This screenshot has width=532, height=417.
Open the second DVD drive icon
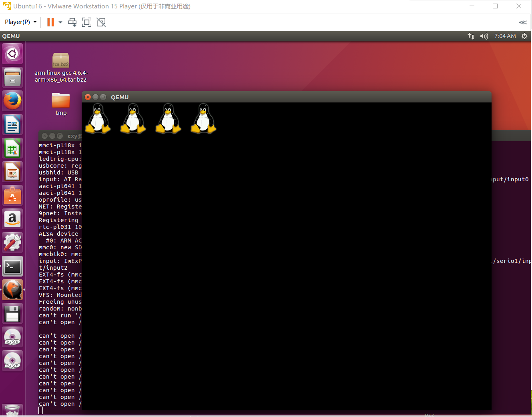point(12,361)
